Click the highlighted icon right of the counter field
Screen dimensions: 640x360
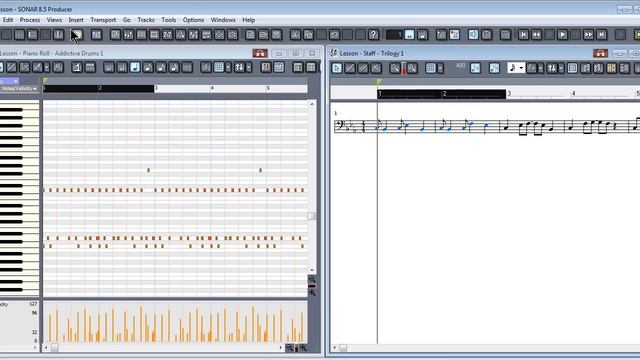[409, 35]
